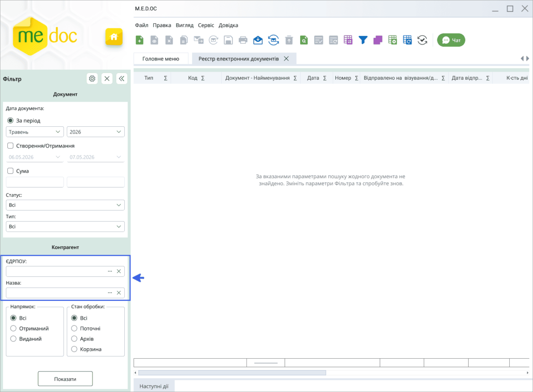Select Напрямок Всі radio button
Image resolution: width=533 pixels, height=392 pixels.
tap(13, 318)
